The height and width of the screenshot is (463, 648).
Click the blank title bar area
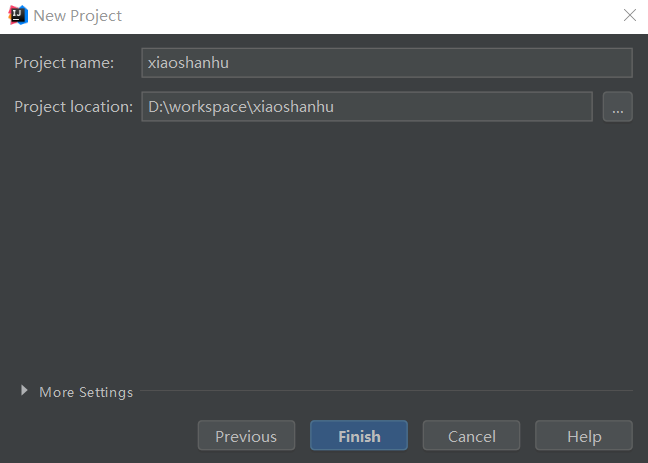click(370, 15)
